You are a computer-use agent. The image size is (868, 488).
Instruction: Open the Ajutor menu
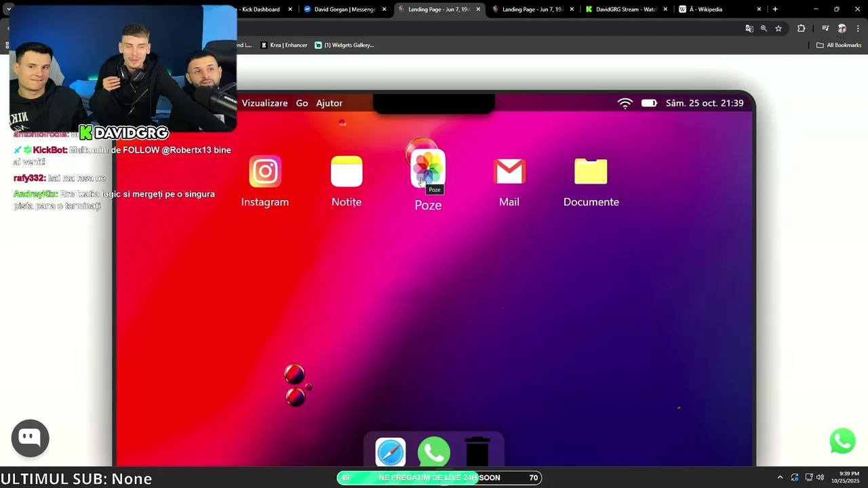click(329, 103)
